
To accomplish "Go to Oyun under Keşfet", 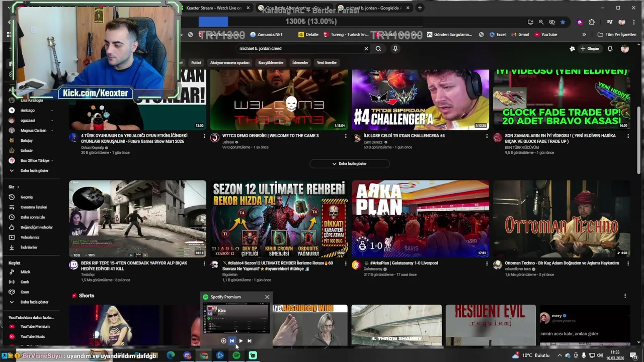I will (x=24, y=292).
